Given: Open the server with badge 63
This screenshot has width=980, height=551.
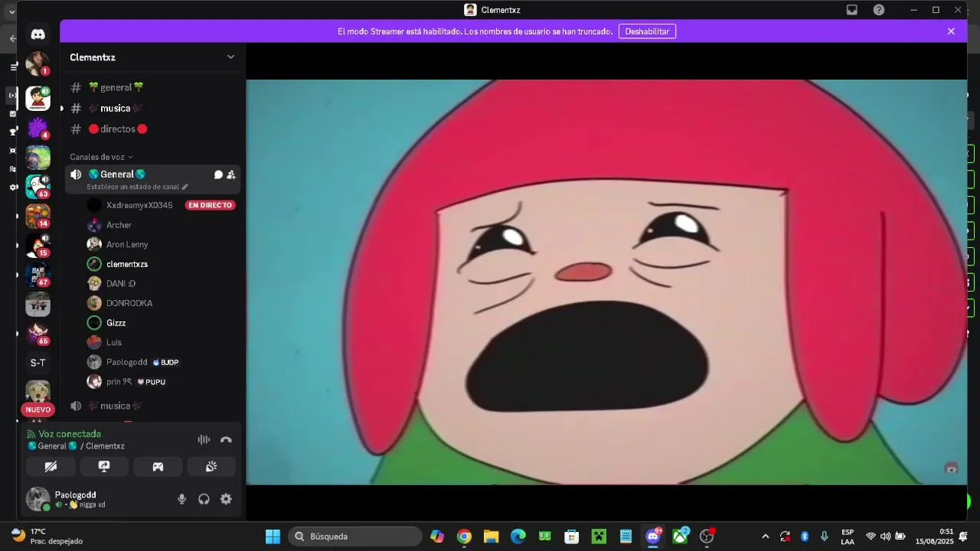Looking at the screenshot, I should (x=38, y=187).
